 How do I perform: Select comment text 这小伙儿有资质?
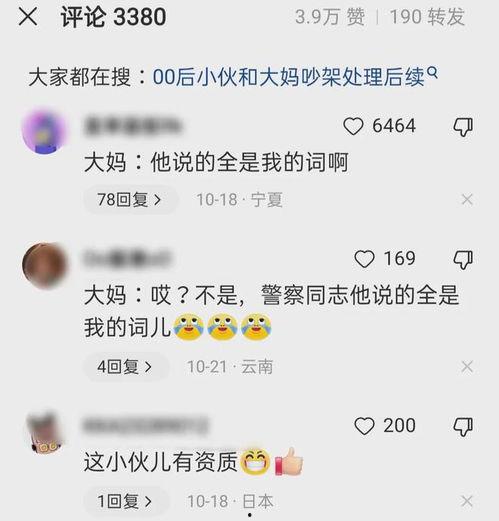(x=161, y=462)
